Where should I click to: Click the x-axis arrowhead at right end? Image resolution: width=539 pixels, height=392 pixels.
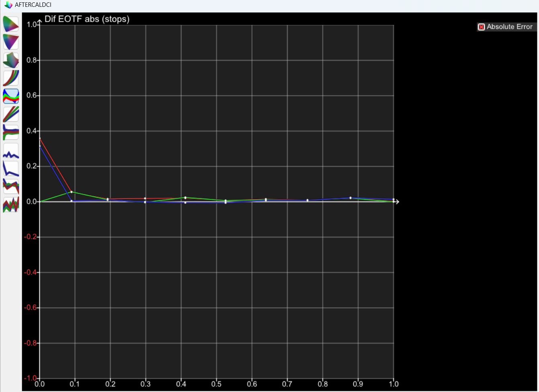click(x=397, y=201)
